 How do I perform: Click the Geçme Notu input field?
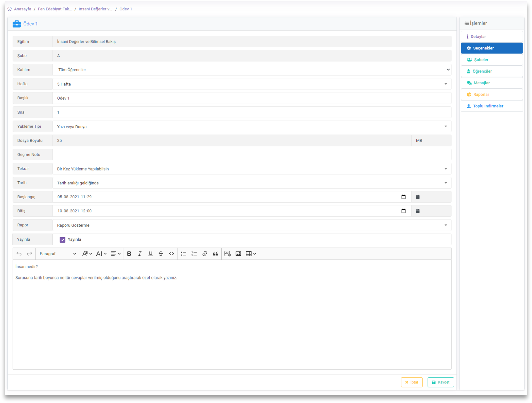[252, 155]
